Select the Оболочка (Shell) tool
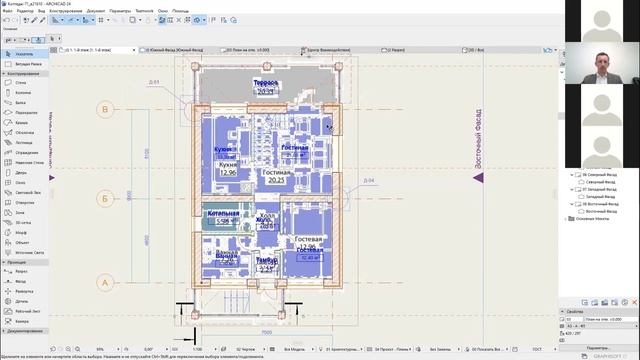Image resolution: width=640 pixels, height=360 pixels. click(x=24, y=133)
